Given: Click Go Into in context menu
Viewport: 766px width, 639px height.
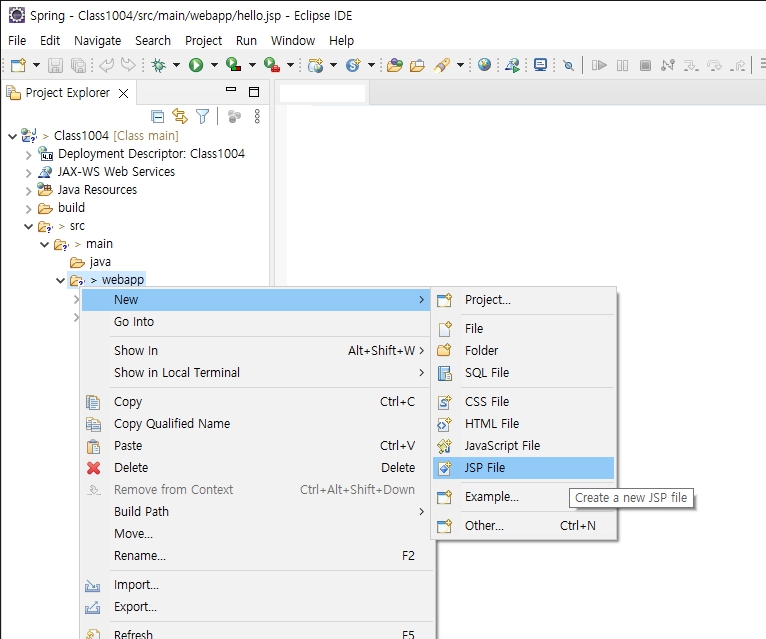Looking at the screenshot, I should coord(256,322).
